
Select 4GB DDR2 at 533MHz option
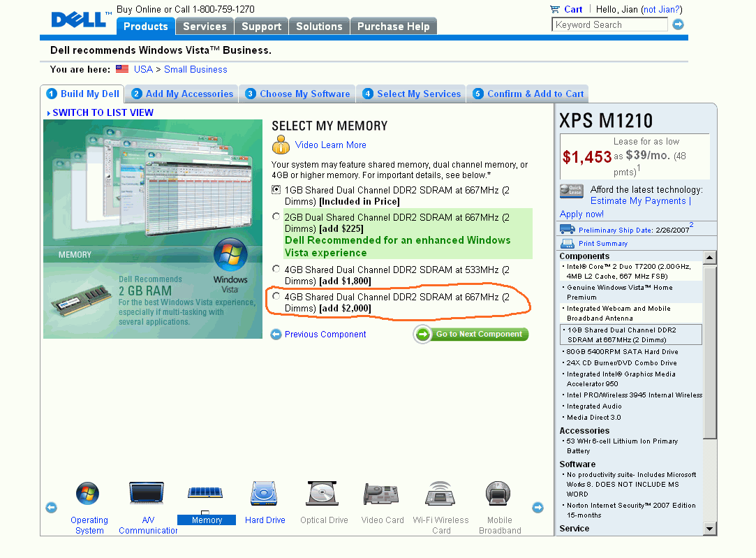coord(276,269)
